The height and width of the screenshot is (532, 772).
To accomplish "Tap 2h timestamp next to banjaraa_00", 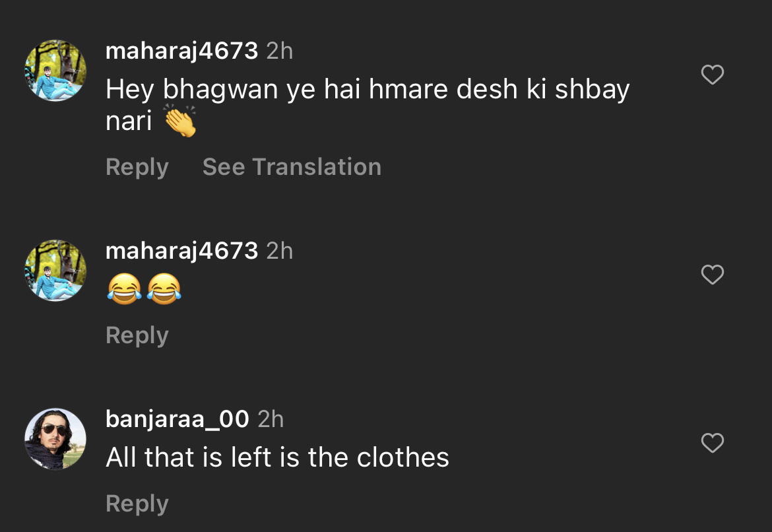I will click(x=271, y=419).
